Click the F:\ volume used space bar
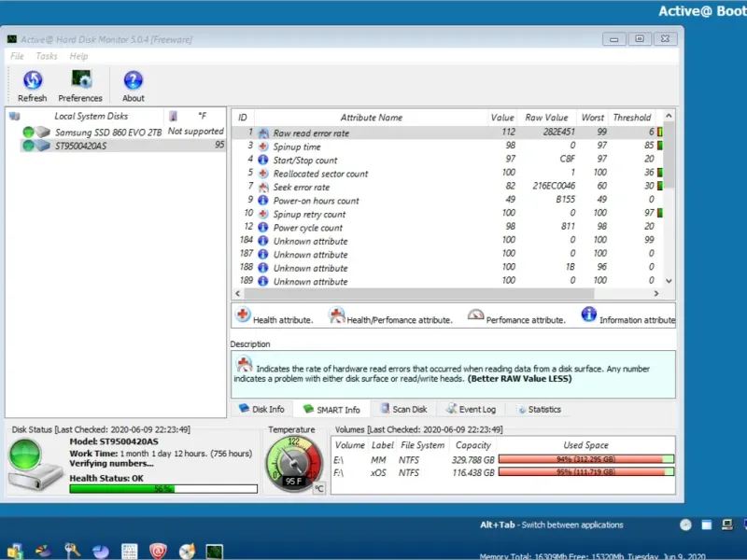 click(x=586, y=472)
